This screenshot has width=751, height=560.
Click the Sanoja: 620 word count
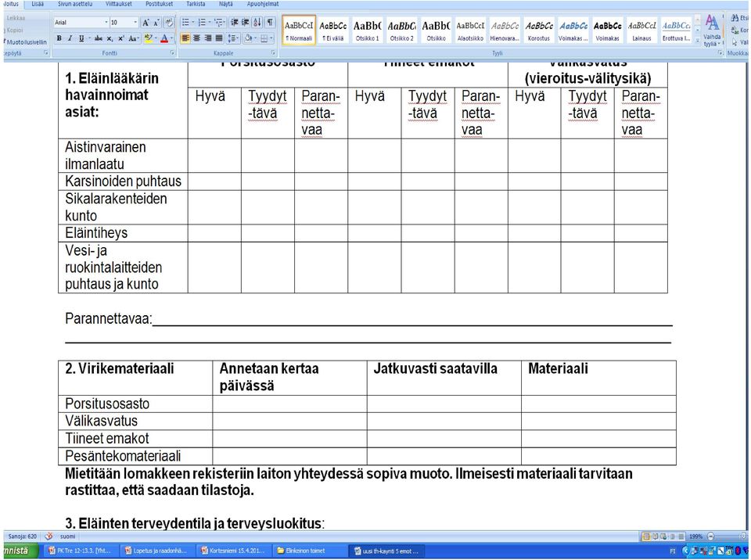(22, 537)
